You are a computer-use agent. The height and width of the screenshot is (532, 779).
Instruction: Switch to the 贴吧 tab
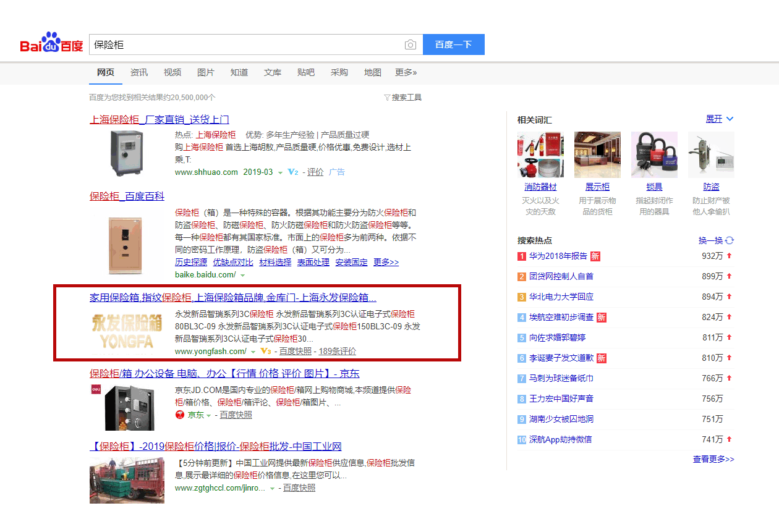[306, 72]
